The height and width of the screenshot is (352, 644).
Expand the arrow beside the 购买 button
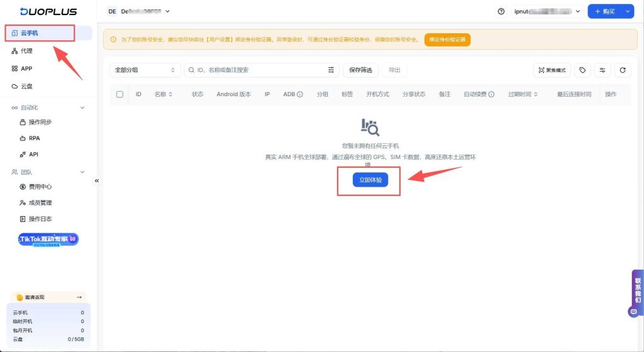[x=627, y=11]
